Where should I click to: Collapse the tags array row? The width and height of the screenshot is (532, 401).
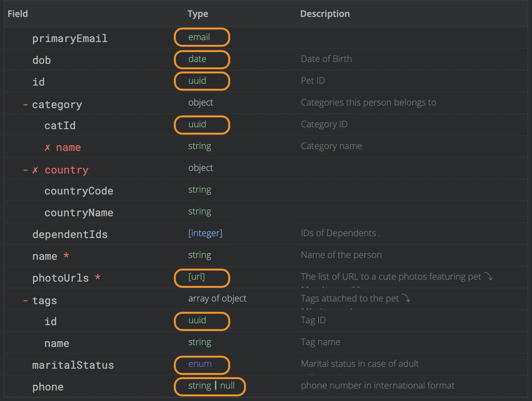(x=26, y=301)
